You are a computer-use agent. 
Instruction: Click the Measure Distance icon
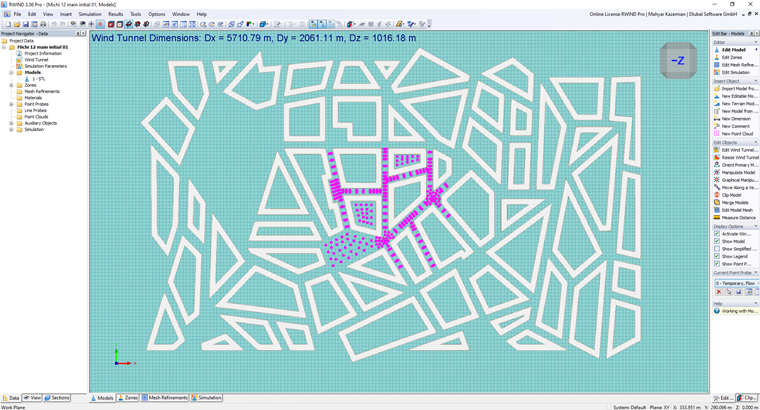[x=717, y=218]
